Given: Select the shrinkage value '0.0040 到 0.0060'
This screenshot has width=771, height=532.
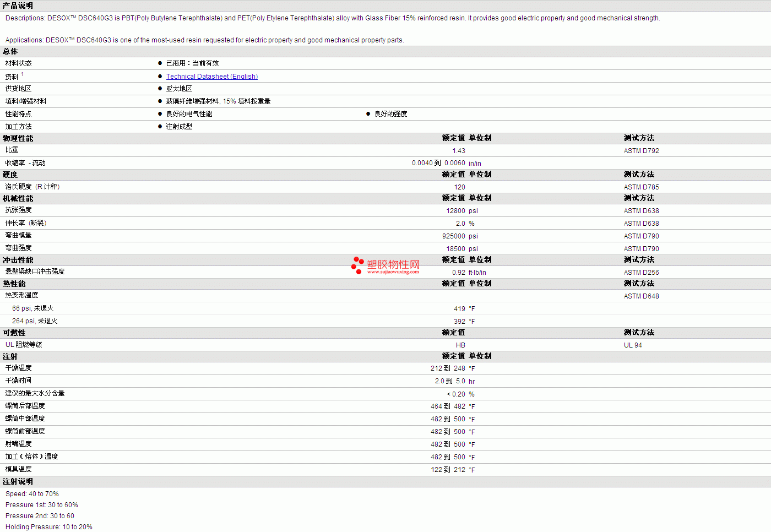Looking at the screenshot, I should pos(438,163).
